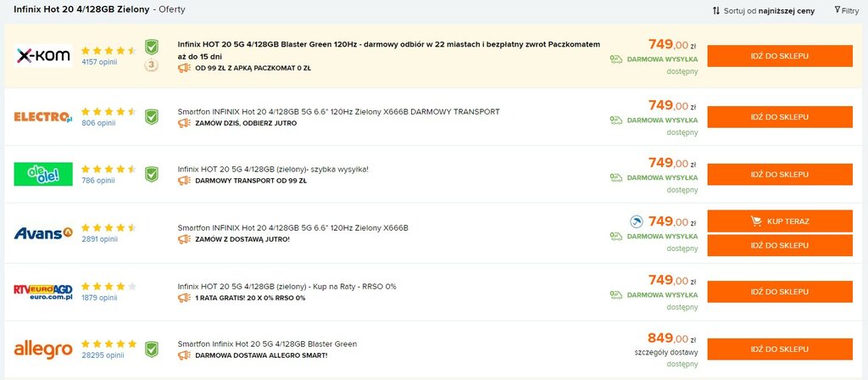Open the RTV Euro AGD shop logo
Image resolution: width=868 pixels, height=380 pixels.
tap(43, 292)
